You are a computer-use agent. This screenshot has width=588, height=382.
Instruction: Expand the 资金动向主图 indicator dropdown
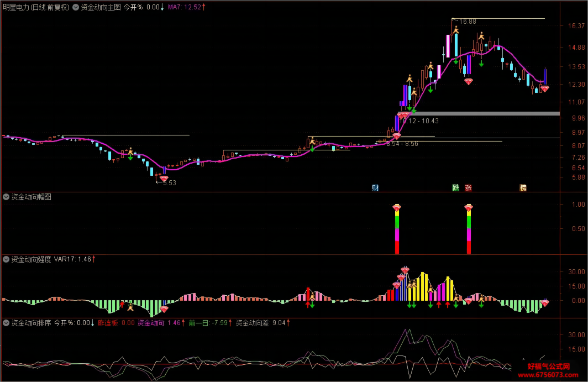76,7
